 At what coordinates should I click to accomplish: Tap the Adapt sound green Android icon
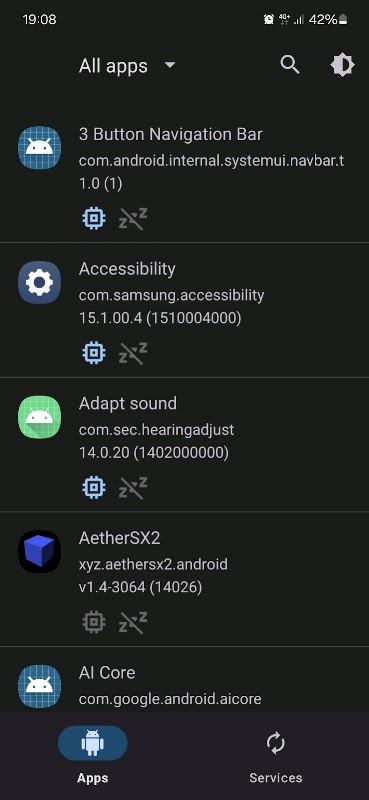click(39, 417)
